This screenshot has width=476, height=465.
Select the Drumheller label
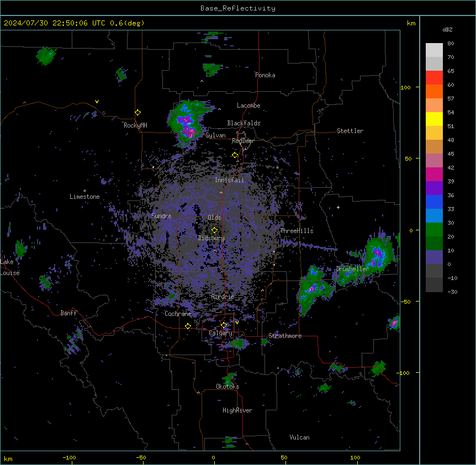coord(352,269)
